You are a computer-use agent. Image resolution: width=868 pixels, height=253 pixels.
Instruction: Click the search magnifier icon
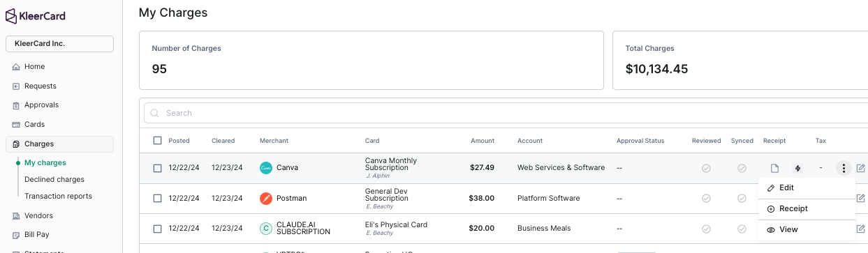(x=154, y=113)
